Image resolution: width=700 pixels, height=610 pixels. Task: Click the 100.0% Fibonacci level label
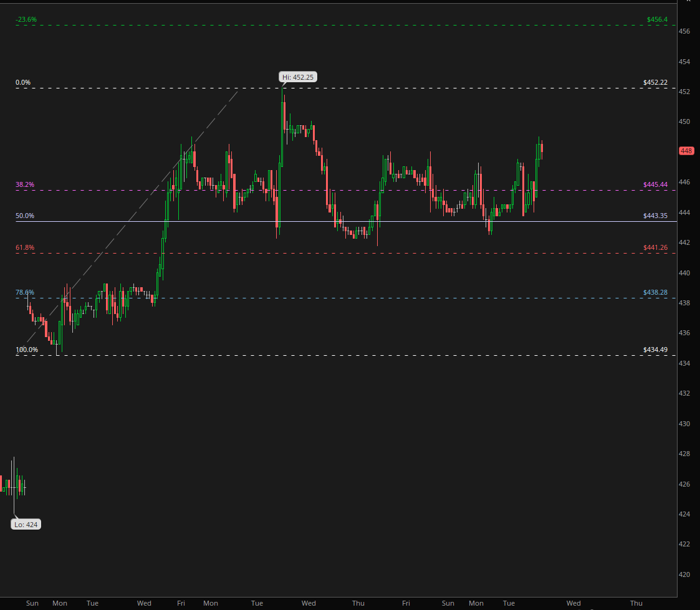tap(27, 350)
